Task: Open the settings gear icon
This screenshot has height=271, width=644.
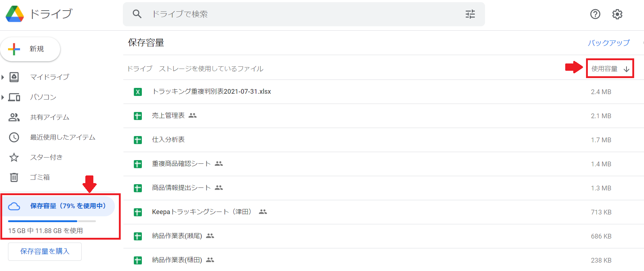Action: click(617, 14)
